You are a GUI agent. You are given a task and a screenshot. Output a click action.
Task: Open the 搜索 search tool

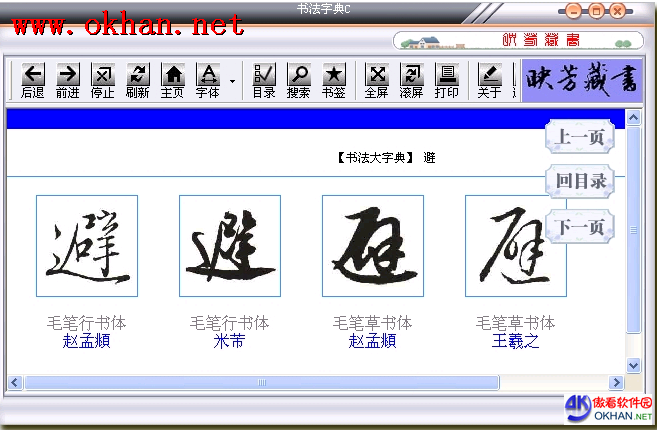[299, 80]
